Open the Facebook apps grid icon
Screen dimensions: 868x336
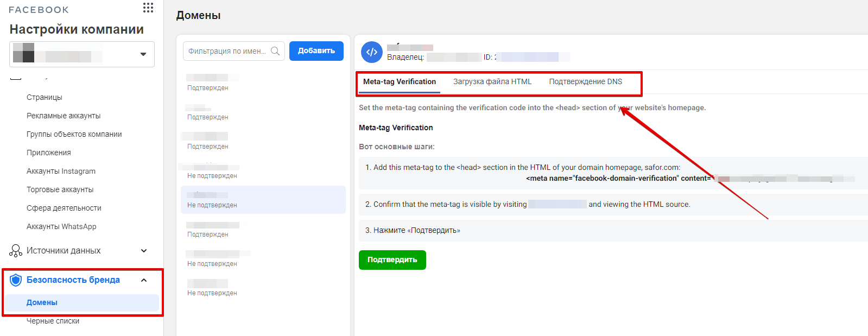click(148, 8)
